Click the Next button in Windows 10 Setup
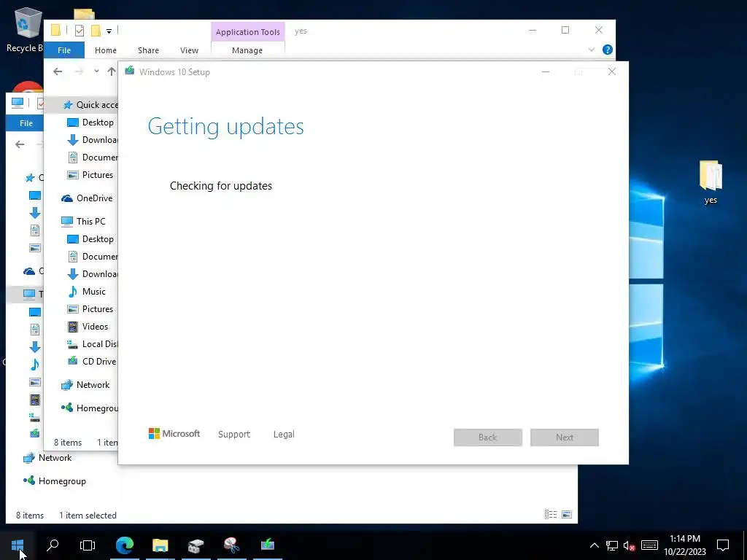 [x=565, y=437]
